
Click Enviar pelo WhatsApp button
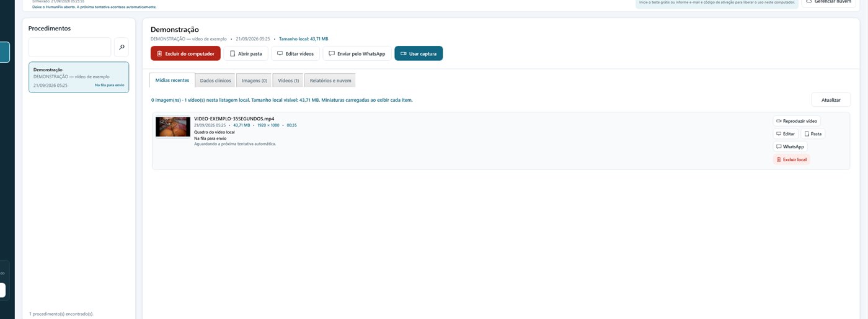[357, 53]
